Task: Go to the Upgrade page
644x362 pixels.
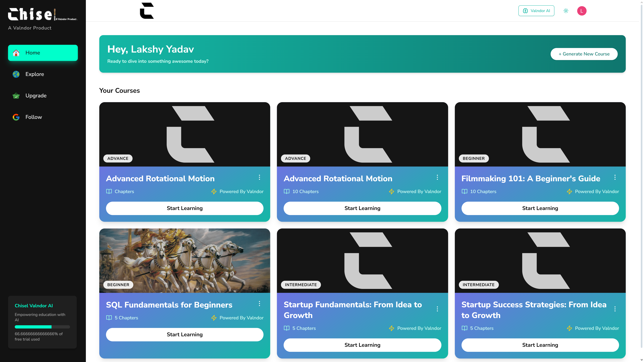Action: [43, 96]
